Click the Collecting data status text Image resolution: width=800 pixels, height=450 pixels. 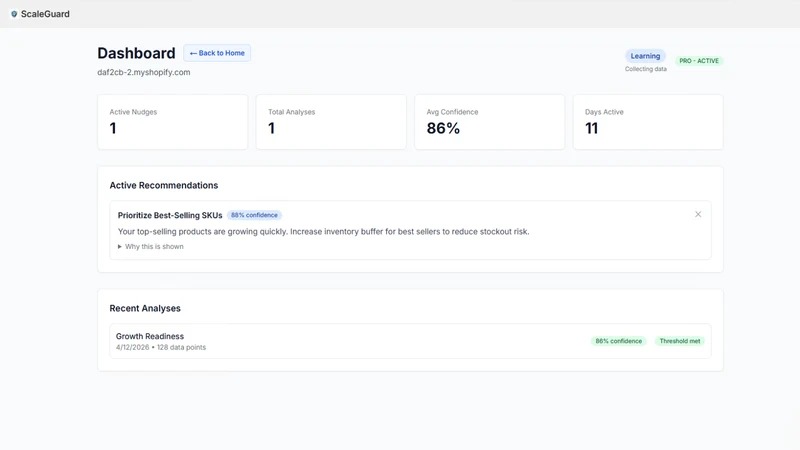(x=645, y=69)
